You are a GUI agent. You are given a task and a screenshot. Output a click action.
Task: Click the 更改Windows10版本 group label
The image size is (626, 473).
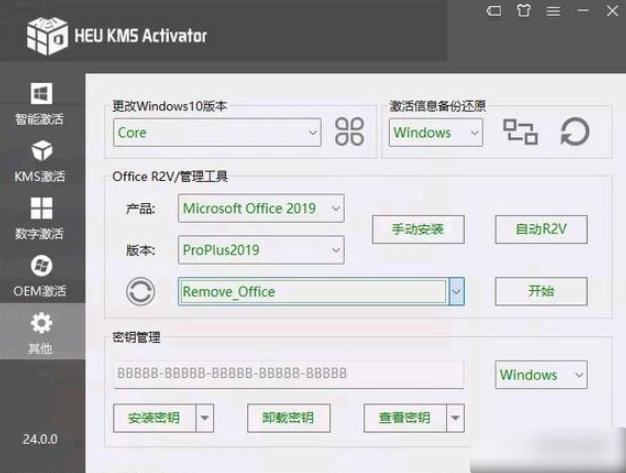click(x=169, y=106)
